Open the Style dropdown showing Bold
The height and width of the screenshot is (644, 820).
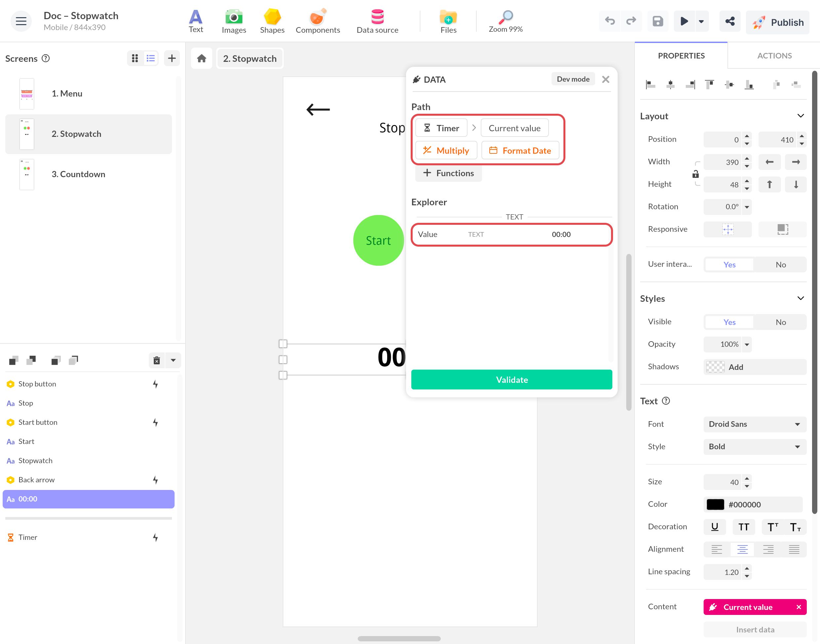755,447
